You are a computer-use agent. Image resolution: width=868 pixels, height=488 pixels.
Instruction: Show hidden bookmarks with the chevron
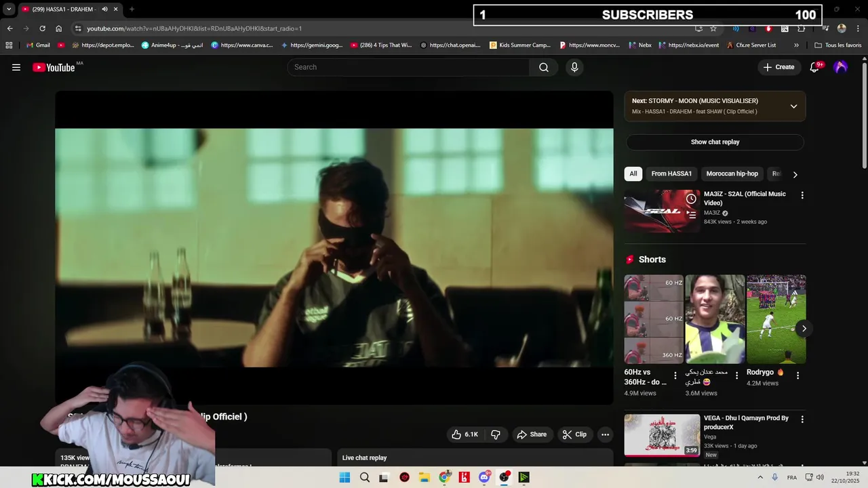[796, 45]
